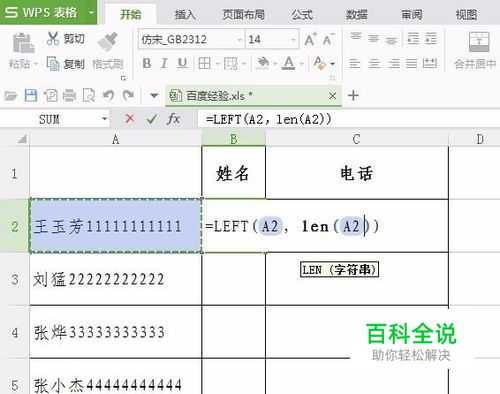Increase font size with large A
Image resolution: width=500 pixels, height=394 pixels.
click(x=310, y=40)
